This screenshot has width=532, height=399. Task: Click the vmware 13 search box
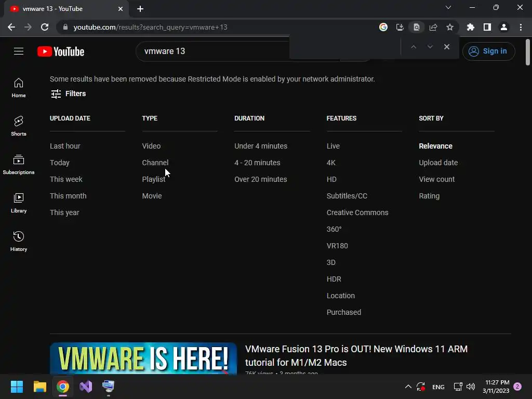(x=214, y=51)
